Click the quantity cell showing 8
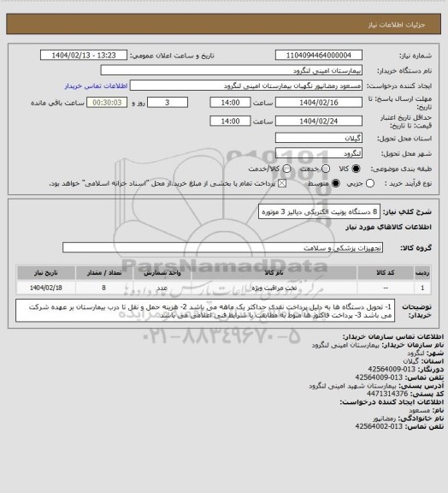This screenshot has height=493, width=448. [x=104, y=288]
